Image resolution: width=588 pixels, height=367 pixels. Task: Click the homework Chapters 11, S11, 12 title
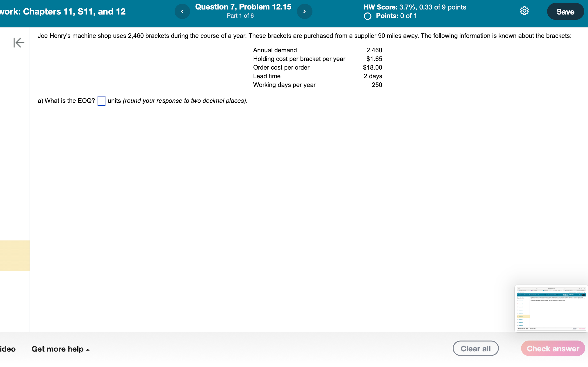[x=63, y=11]
